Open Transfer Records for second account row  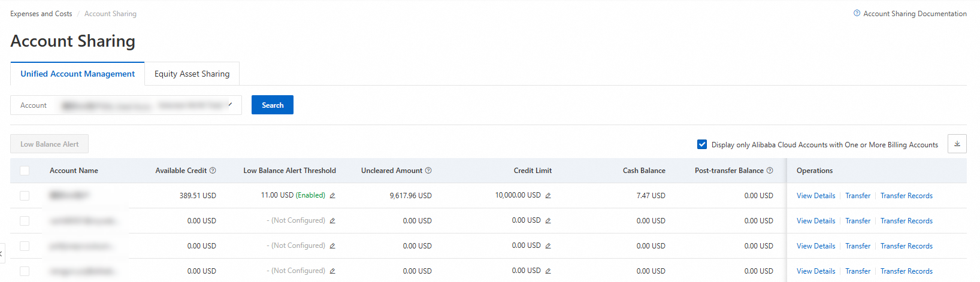click(x=906, y=221)
